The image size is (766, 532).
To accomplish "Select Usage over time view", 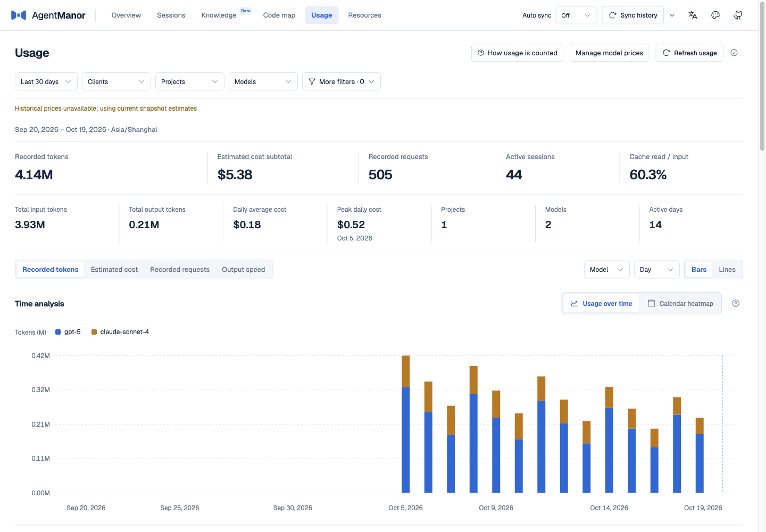I will point(602,303).
